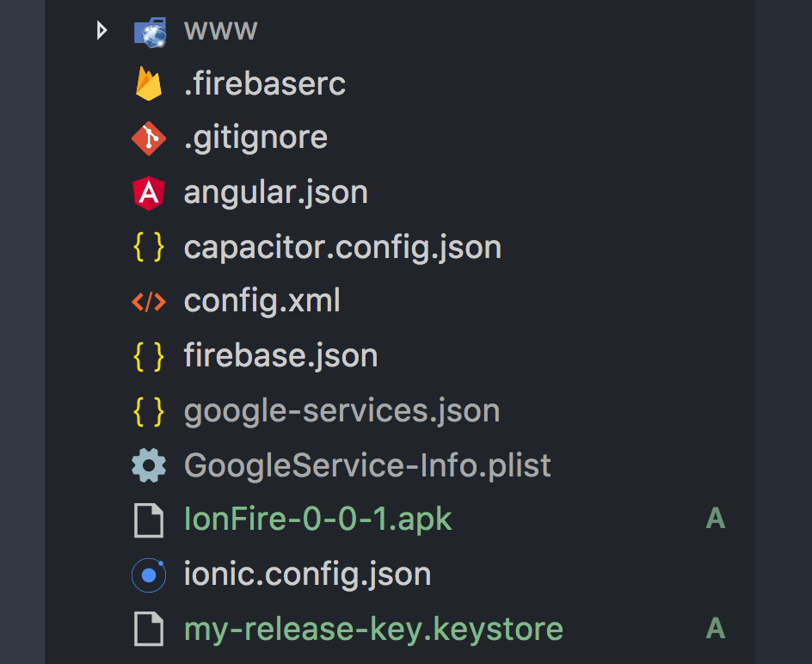Click the braces icon next to firebase.json
The height and width of the screenshot is (664, 812).
pyautogui.click(x=148, y=355)
